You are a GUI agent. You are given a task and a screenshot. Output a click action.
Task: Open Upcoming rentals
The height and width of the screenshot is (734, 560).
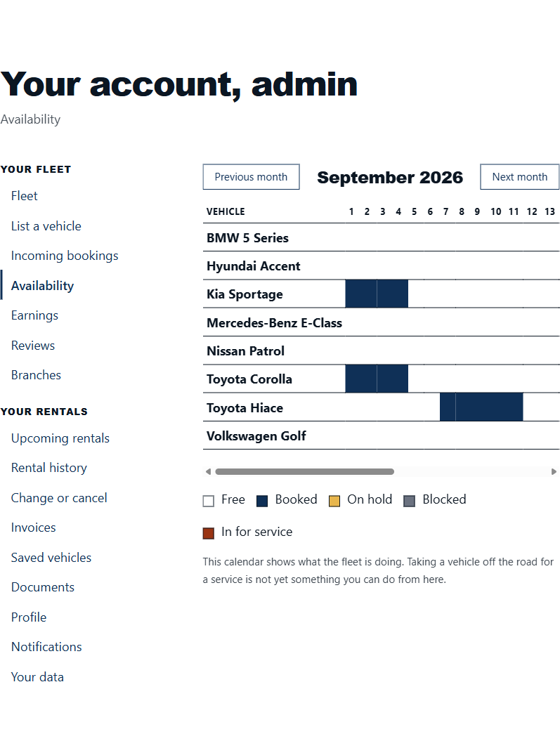[60, 438]
